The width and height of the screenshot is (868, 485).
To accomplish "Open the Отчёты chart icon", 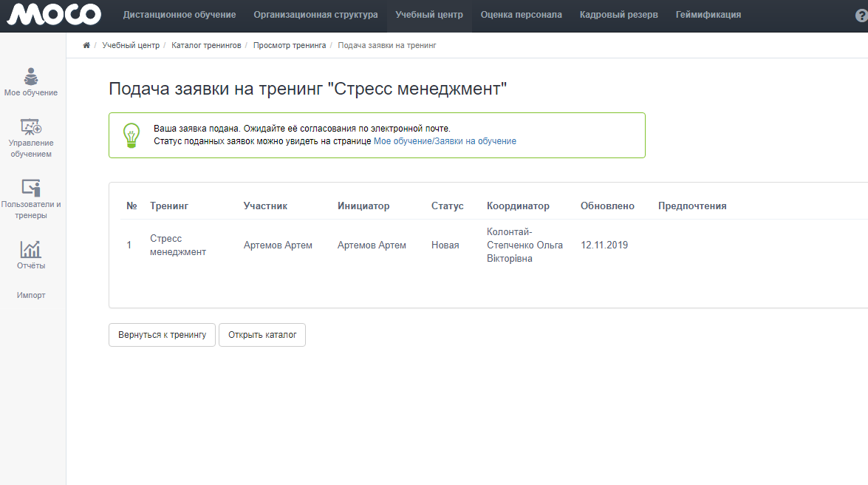I will [31, 249].
